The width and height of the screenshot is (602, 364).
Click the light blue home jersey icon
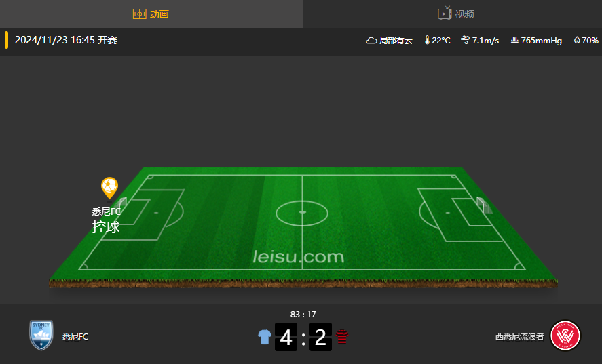point(265,337)
